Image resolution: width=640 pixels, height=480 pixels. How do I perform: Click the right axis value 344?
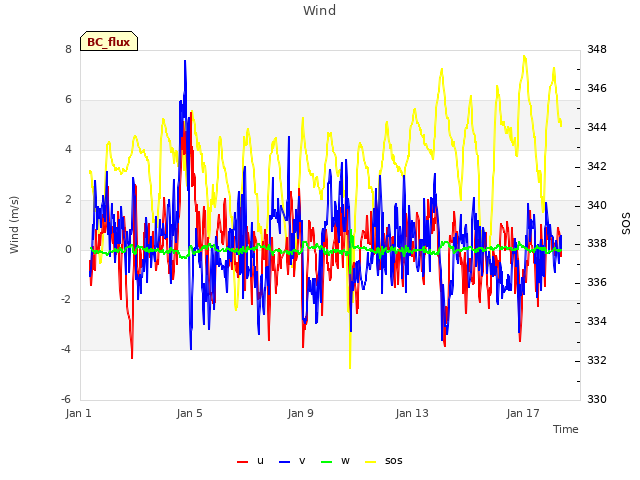coord(597,127)
